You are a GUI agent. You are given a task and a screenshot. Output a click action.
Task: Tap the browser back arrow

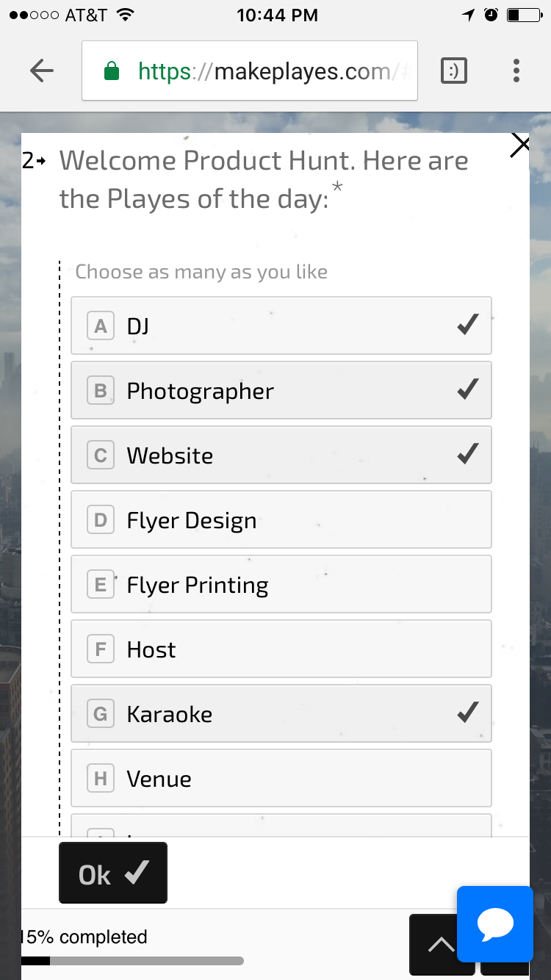(x=42, y=71)
